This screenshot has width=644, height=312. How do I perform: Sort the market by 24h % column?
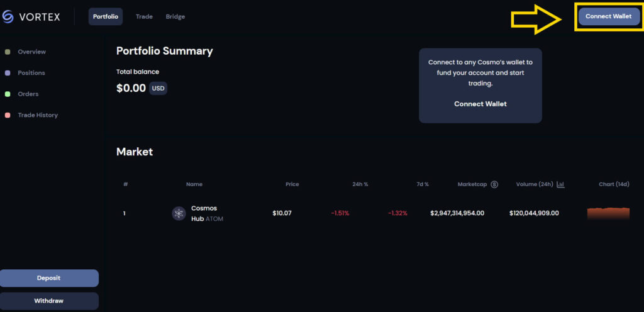coord(360,184)
